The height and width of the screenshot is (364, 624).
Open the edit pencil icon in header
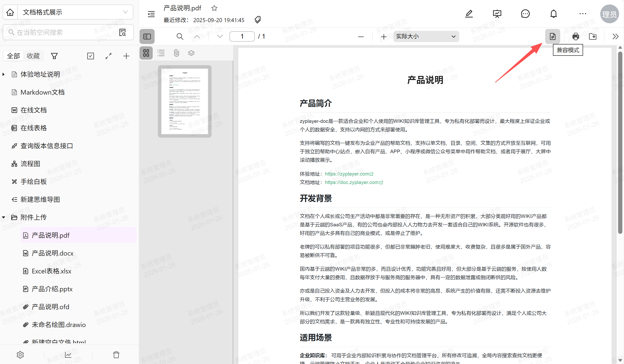[469, 14]
